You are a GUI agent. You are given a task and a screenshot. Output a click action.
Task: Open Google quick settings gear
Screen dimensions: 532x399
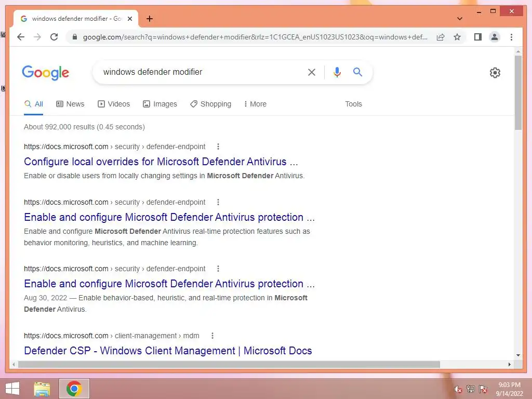click(495, 73)
